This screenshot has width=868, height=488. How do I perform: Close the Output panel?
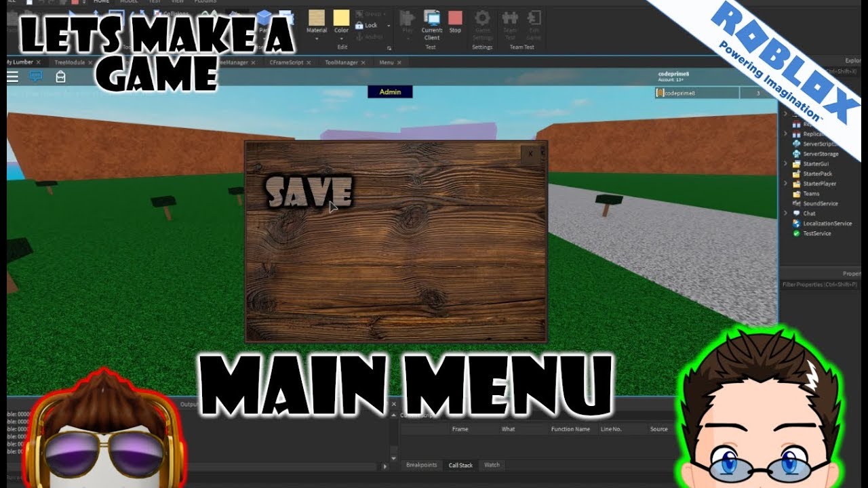pyautogui.click(x=393, y=405)
